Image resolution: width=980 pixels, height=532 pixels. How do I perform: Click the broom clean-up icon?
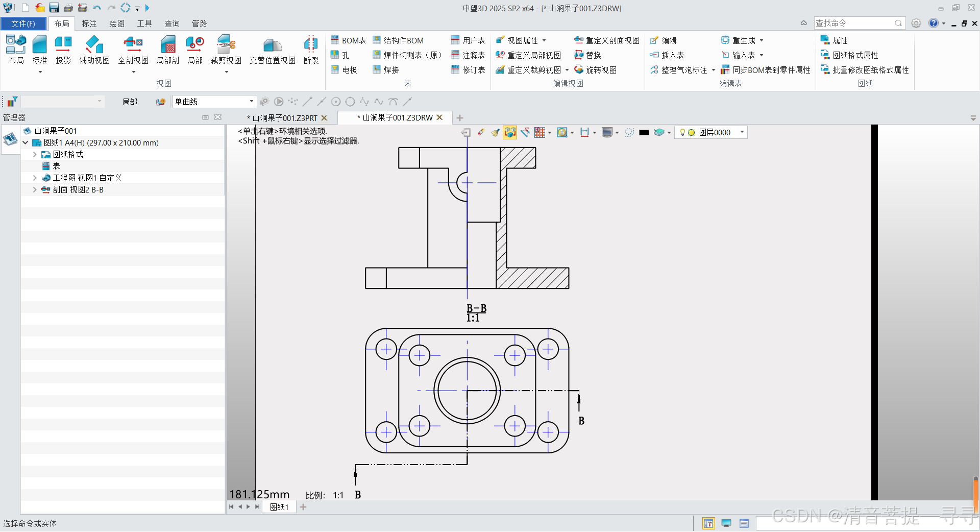pyautogui.click(x=495, y=132)
